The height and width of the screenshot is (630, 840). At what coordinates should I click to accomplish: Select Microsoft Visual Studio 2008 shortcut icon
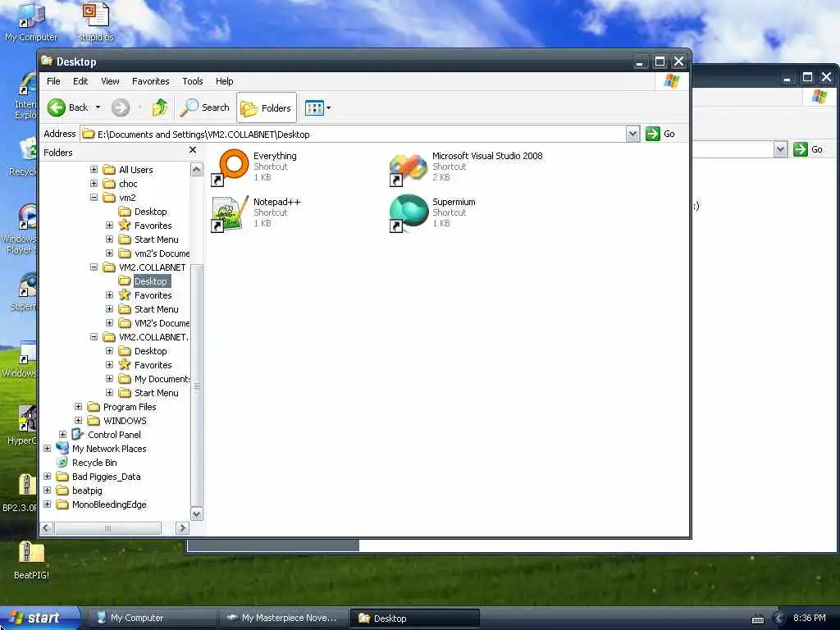click(409, 168)
